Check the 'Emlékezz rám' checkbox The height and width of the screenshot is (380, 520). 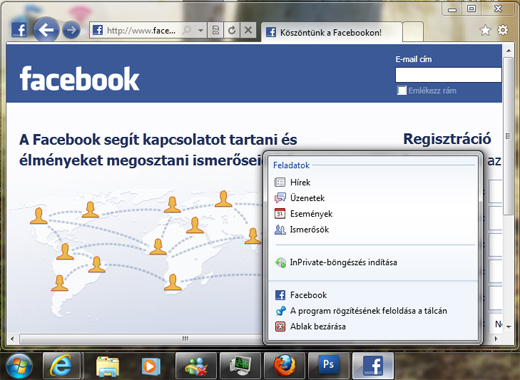[402, 90]
